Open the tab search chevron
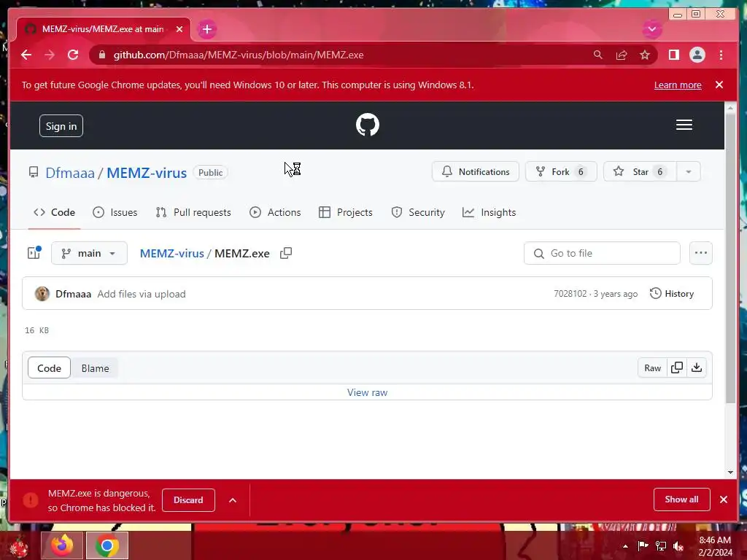Image resolution: width=747 pixels, height=560 pixels. click(x=651, y=29)
